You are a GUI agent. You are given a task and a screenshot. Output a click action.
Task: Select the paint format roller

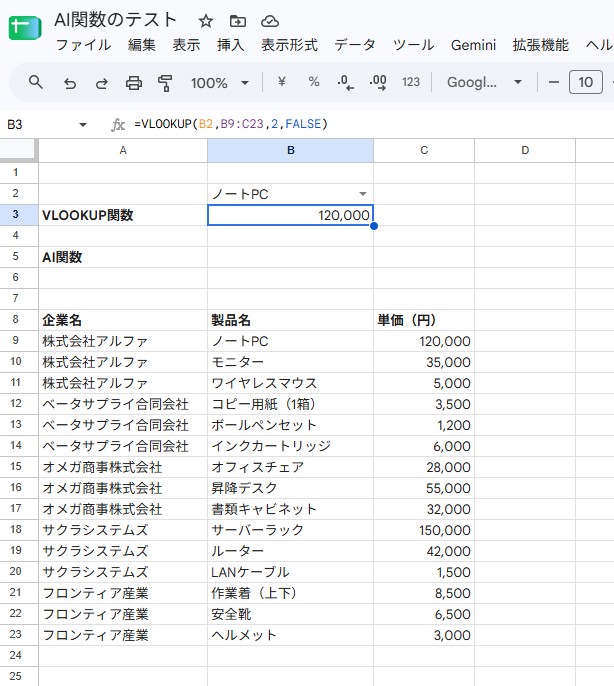click(x=165, y=83)
